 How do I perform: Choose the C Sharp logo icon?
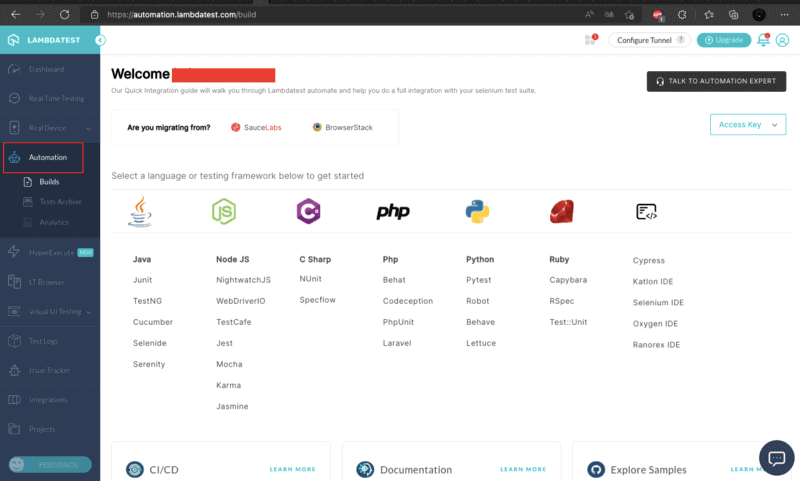[308, 211]
